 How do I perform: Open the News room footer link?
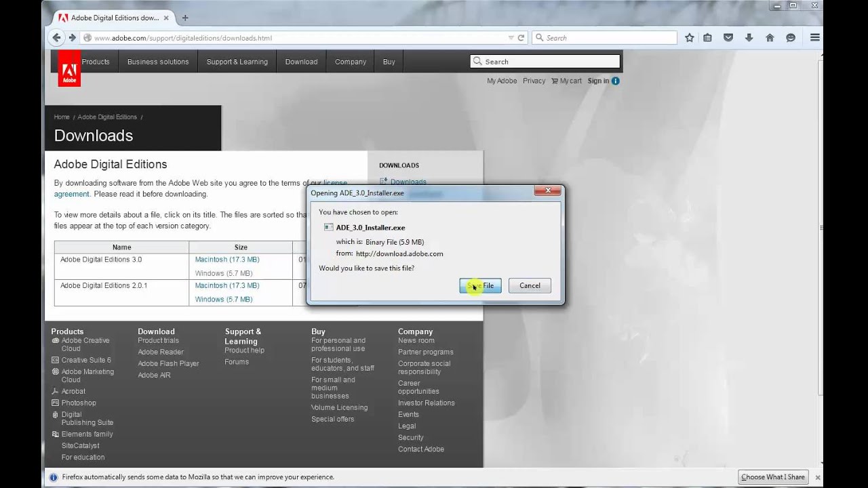point(416,340)
